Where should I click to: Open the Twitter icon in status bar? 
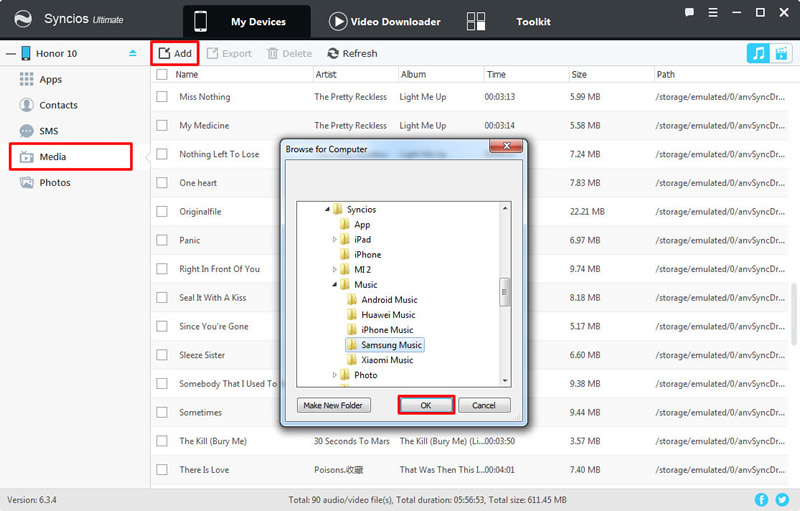pos(782,499)
